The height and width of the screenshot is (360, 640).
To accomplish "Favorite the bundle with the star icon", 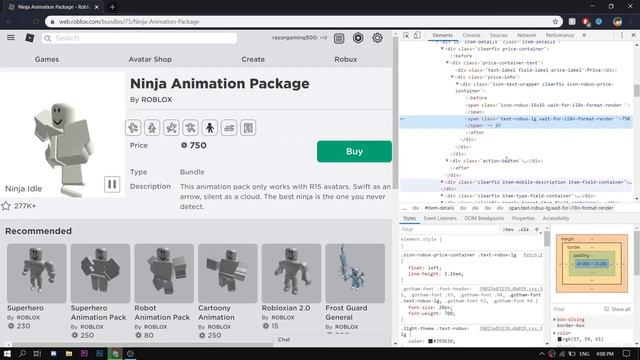I will tap(6, 206).
